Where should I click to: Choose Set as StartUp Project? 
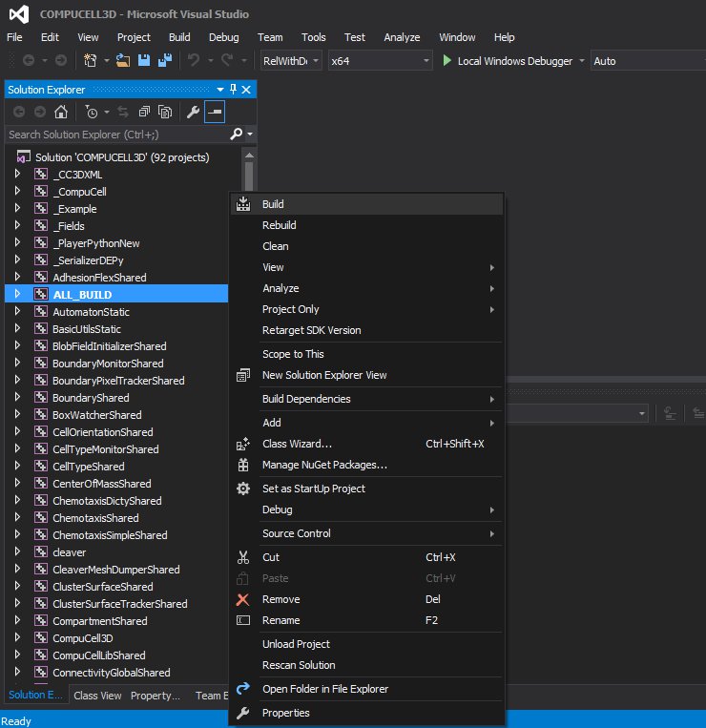313,489
